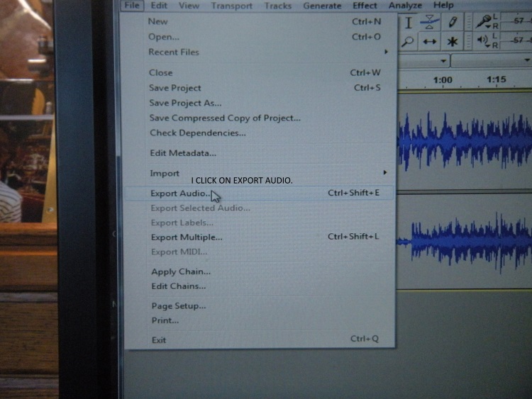Click the microphone recording meter icon

(484, 23)
